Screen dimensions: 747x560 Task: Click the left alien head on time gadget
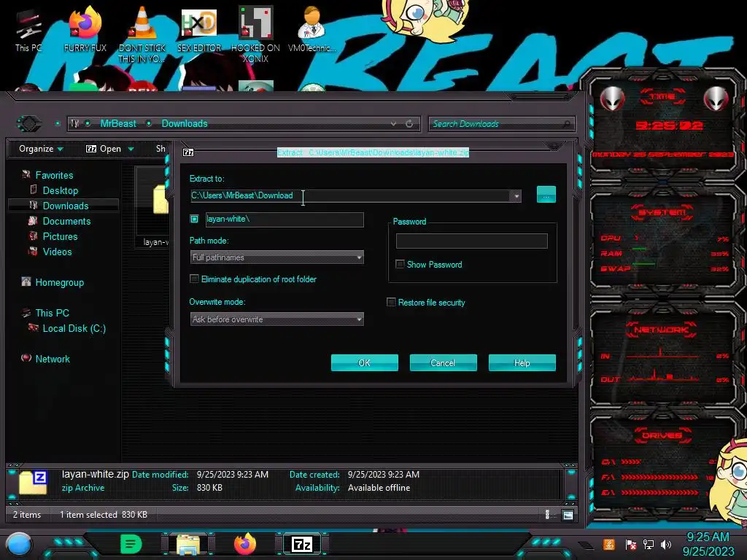tap(613, 98)
